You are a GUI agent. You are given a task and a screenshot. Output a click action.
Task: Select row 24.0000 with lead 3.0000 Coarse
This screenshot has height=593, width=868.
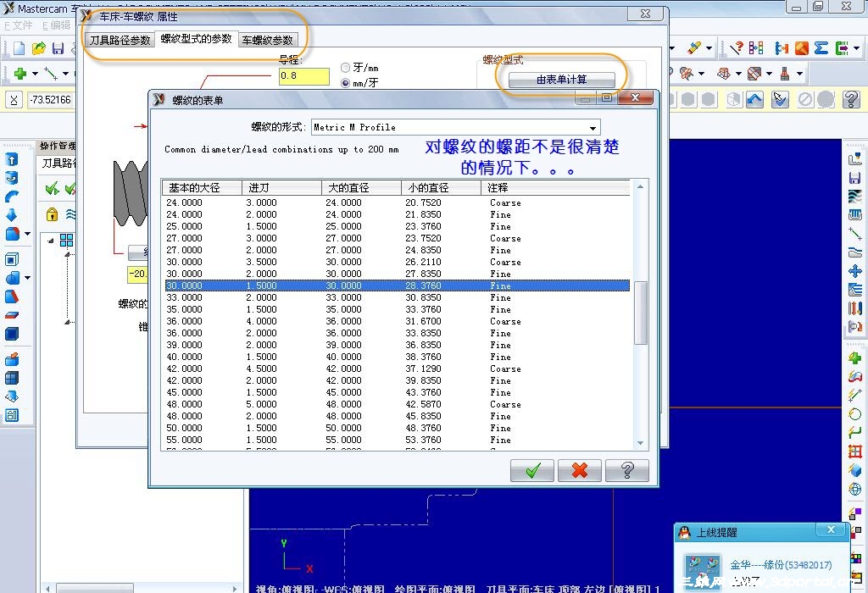click(396, 202)
